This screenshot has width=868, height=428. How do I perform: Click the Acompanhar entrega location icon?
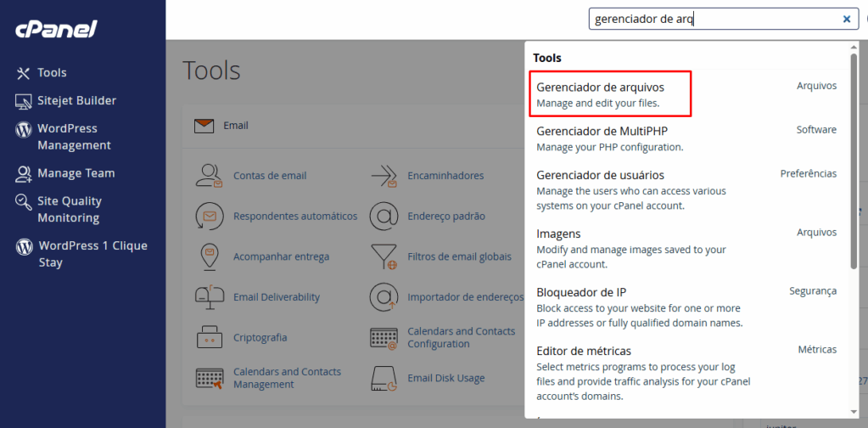click(x=209, y=256)
